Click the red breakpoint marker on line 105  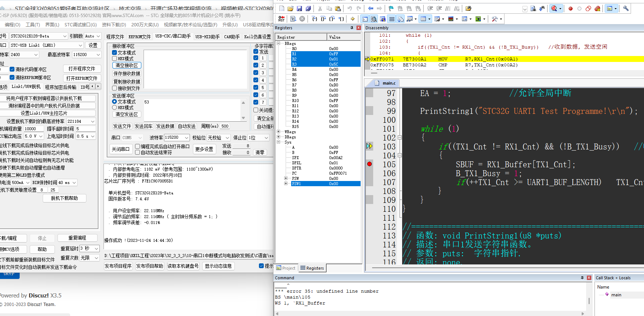pyautogui.click(x=369, y=164)
